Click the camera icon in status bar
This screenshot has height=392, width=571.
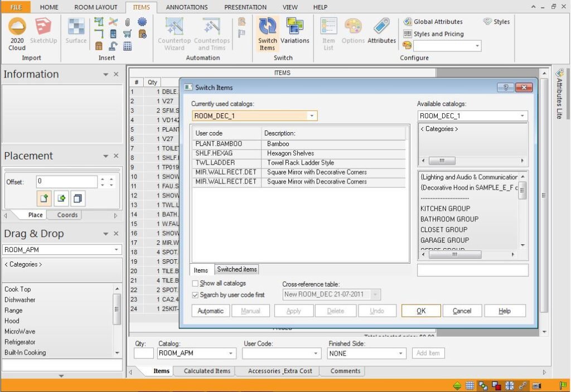[x=536, y=385]
